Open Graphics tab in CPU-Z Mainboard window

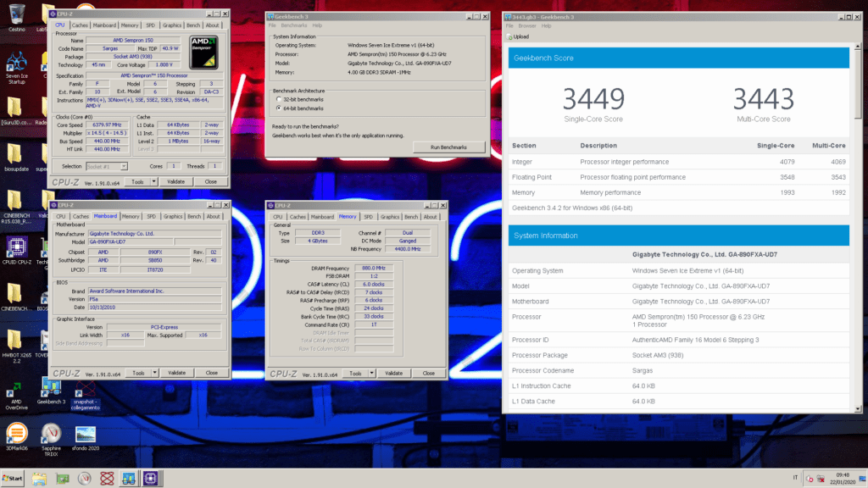coord(173,217)
